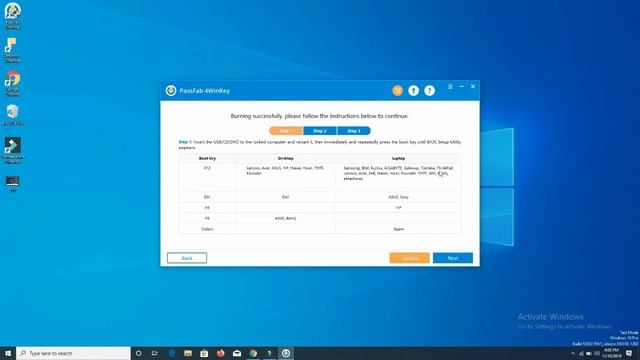This screenshot has height=360, width=640.
Task: Click the taskbar icon right of Chrome
Action: [x=269, y=353]
